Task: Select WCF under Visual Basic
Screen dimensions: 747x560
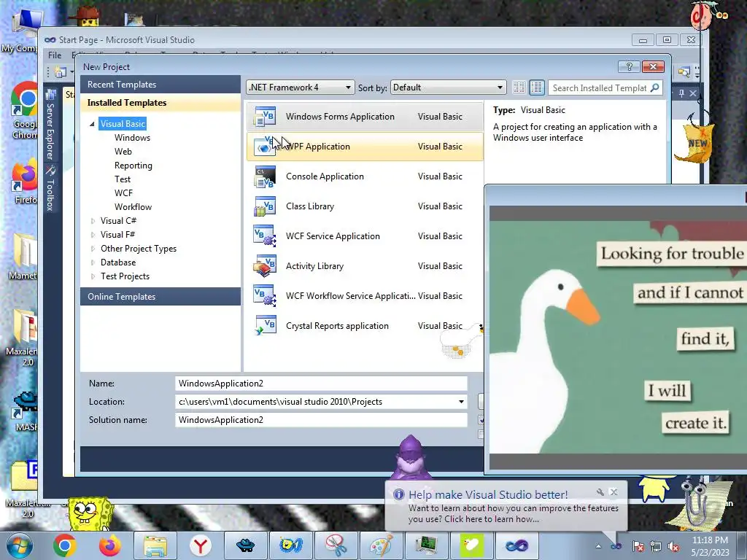Action: [123, 192]
